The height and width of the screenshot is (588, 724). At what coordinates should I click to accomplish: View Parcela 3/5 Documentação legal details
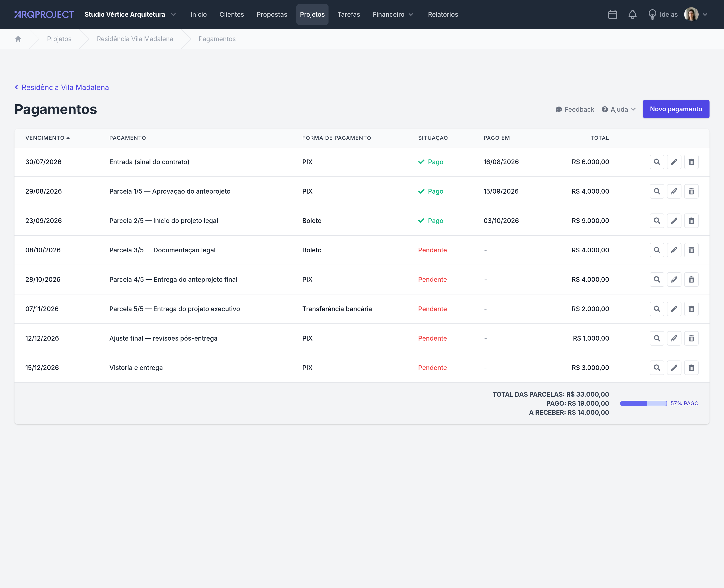coord(657,250)
